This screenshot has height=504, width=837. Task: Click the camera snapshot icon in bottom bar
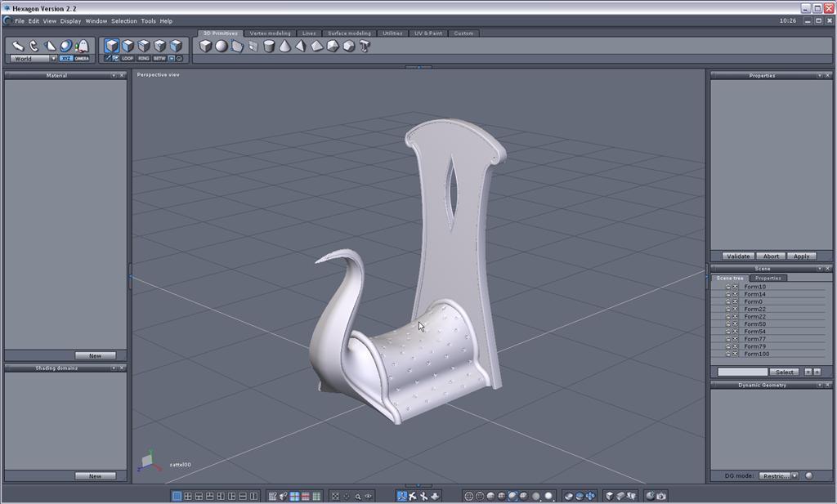point(660,496)
